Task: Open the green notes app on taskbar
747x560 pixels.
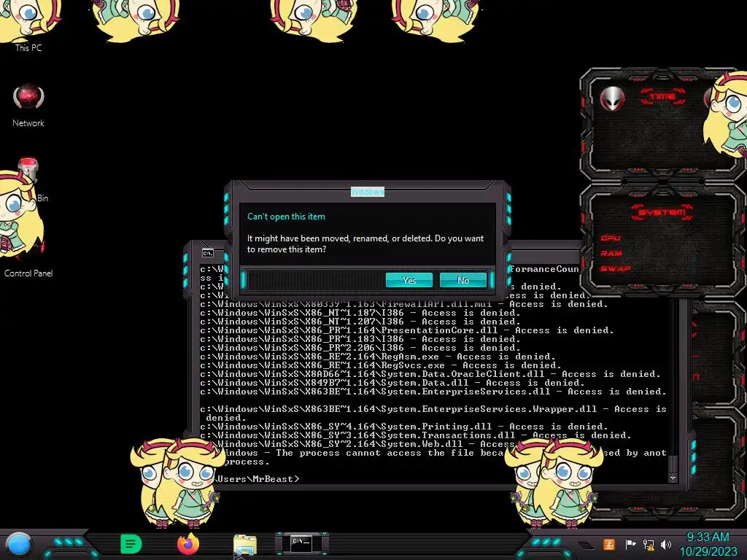Action: click(131, 544)
